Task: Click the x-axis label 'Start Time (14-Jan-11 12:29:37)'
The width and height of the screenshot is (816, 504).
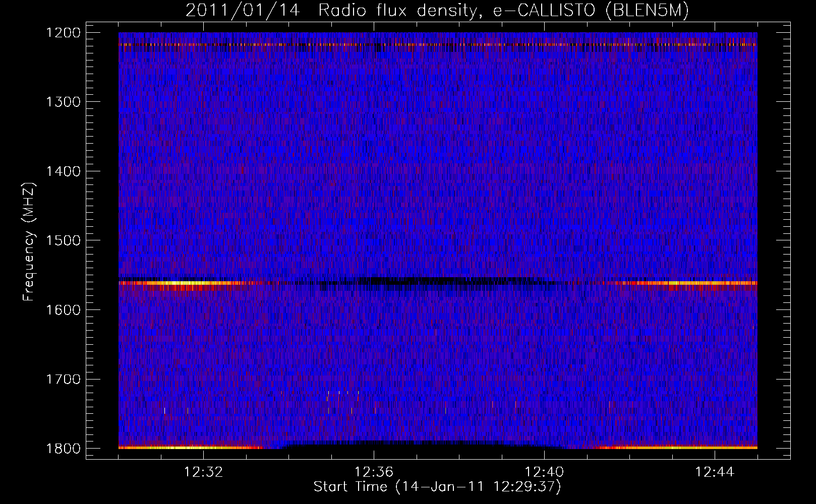Action: coord(437,487)
